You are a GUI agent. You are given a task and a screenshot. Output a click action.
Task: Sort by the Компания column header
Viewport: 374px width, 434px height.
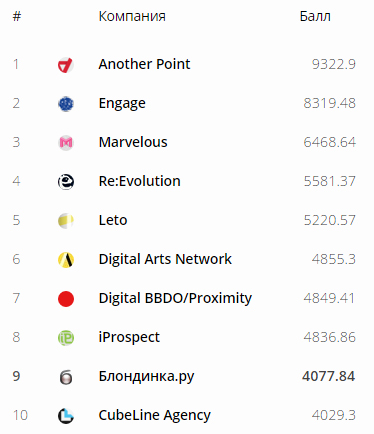pyautogui.click(x=132, y=16)
